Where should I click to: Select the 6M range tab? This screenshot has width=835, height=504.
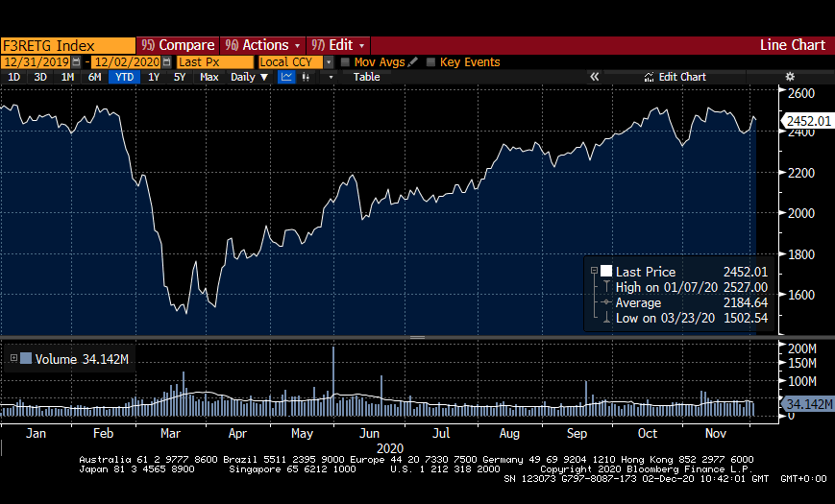94,77
